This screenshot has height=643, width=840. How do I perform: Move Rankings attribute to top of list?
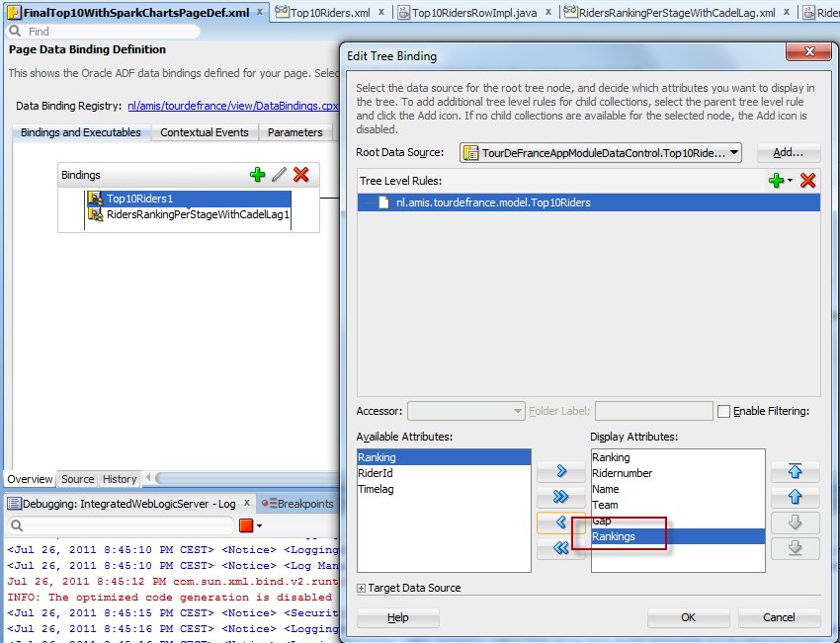point(795,472)
